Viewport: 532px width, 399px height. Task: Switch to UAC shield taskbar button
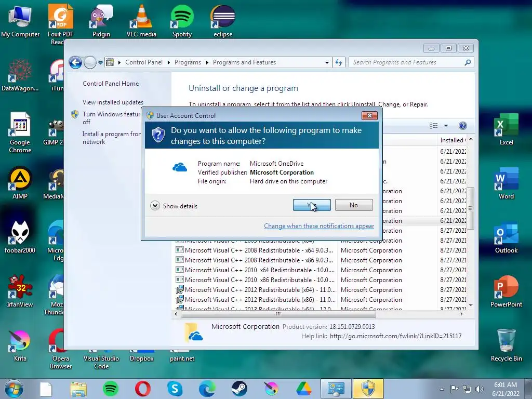tap(368, 389)
